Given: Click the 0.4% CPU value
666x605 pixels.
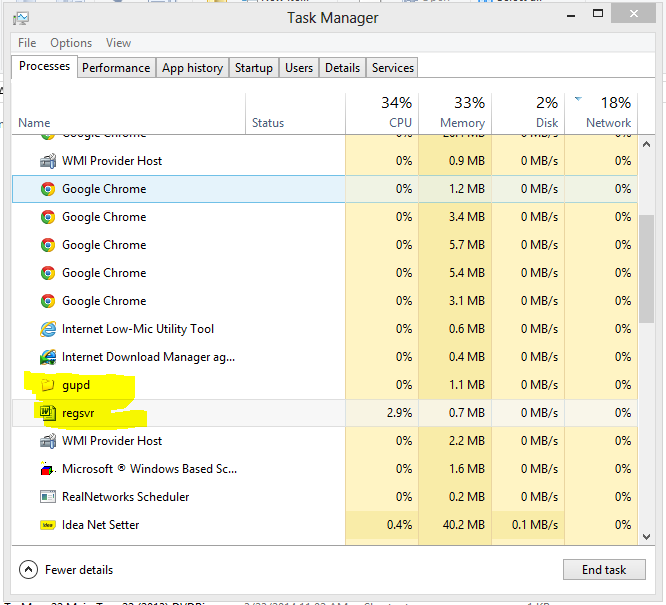Looking at the screenshot, I should click(x=399, y=525).
